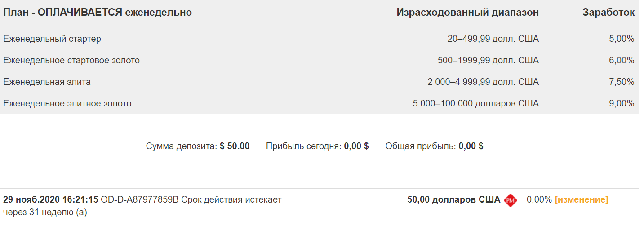The height and width of the screenshot is (226, 644).
Task: Click deposit ID OD-D-A87977859B
Action: [x=140, y=199]
